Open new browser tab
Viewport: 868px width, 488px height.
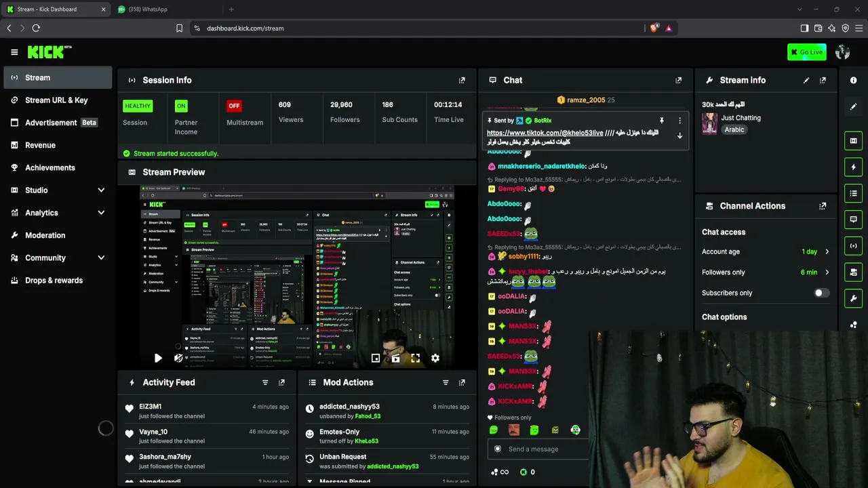231,9
